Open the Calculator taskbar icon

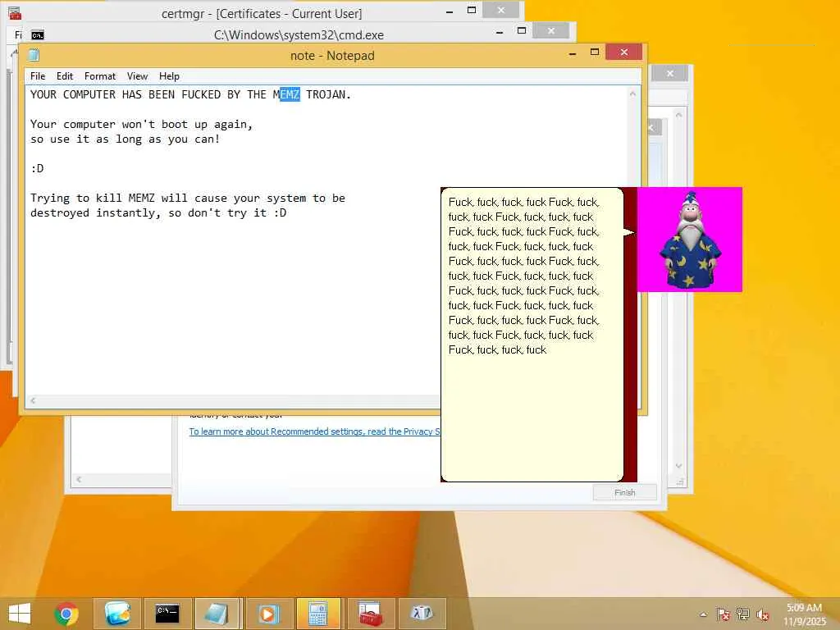318,614
